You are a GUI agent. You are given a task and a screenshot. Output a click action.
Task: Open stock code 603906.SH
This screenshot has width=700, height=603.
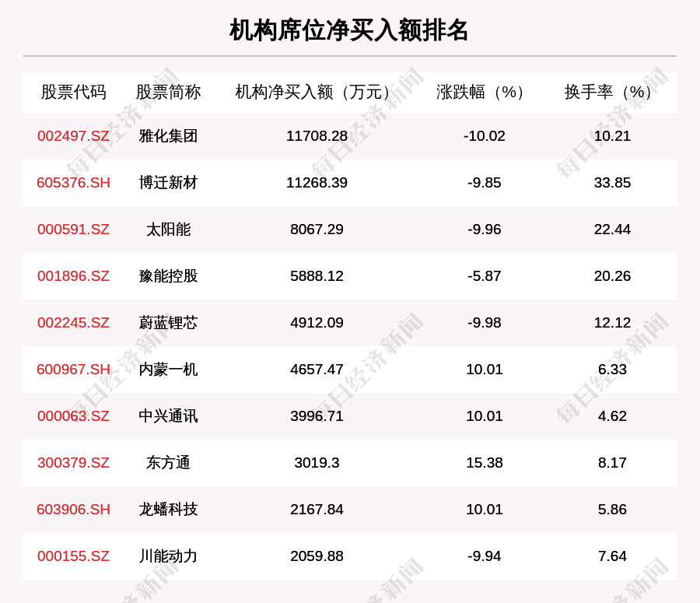[74, 509]
